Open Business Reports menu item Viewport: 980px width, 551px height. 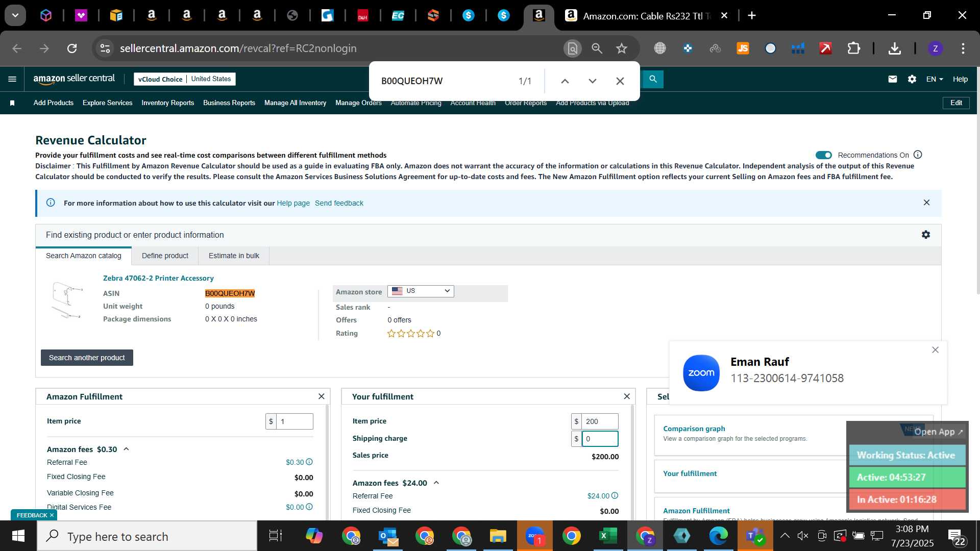[229, 103]
